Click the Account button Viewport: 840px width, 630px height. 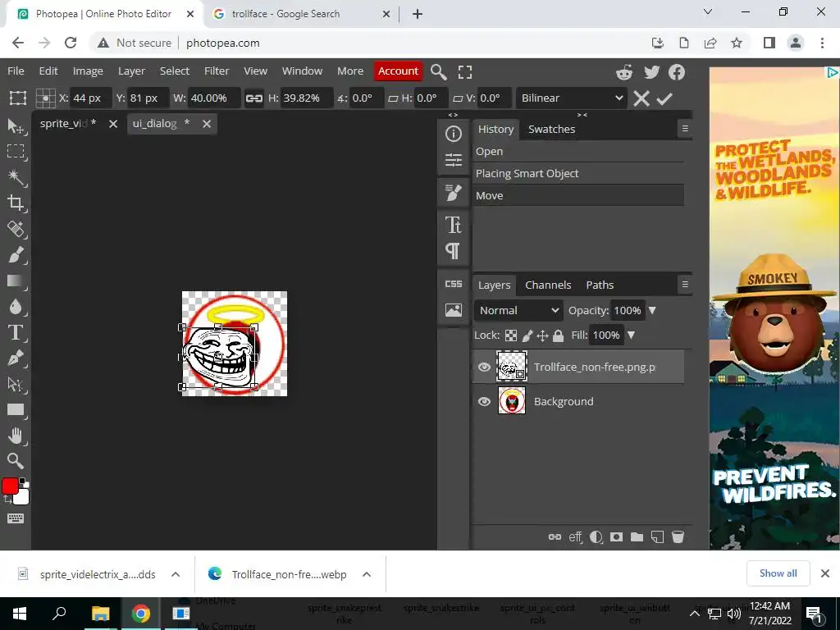pyautogui.click(x=398, y=71)
